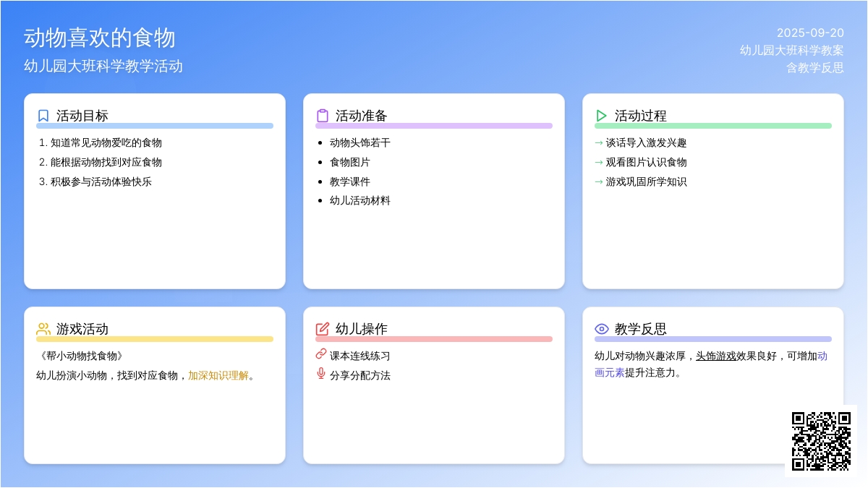The image size is (868, 488).
Task: Click the eye icon beside 教学反思
Action: click(x=601, y=329)
